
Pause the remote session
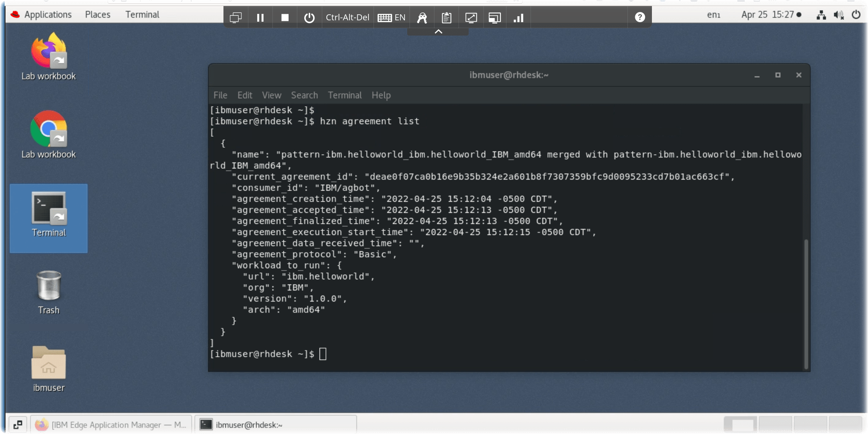pos(260,18)
